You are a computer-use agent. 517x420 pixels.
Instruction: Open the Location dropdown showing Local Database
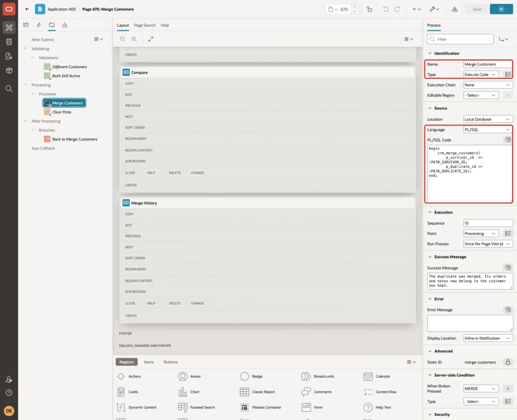[x=488, y=119]
